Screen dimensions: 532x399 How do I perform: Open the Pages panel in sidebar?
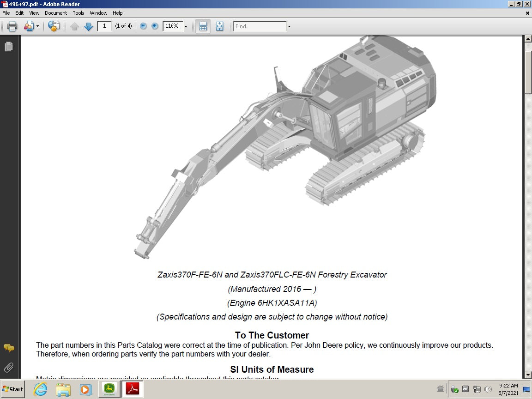(9, 47)
